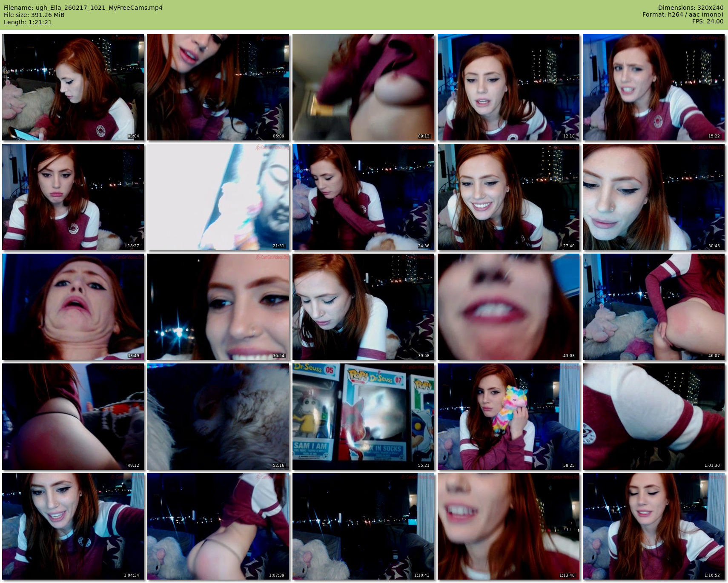Open the frame labeled 18:27
728x583 pixels.
73,197
